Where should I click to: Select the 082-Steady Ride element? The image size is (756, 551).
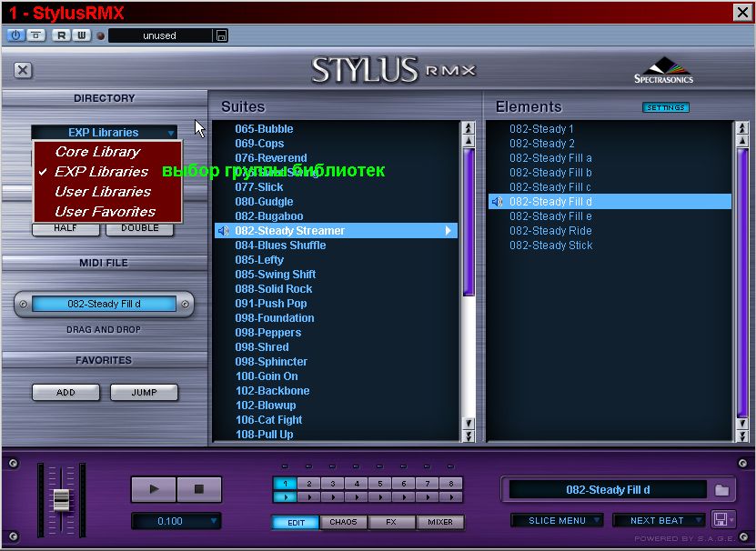550,230
